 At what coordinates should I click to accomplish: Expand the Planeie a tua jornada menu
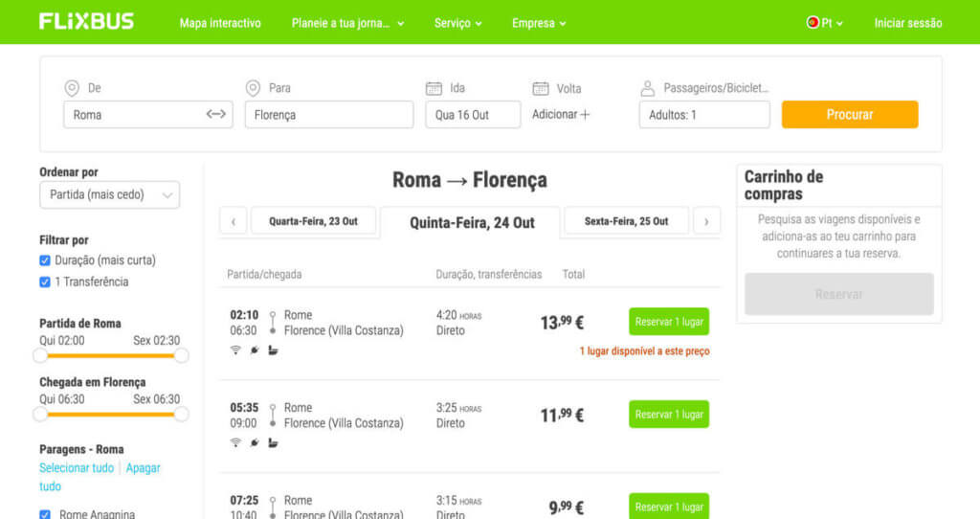(x=347, y=23)
